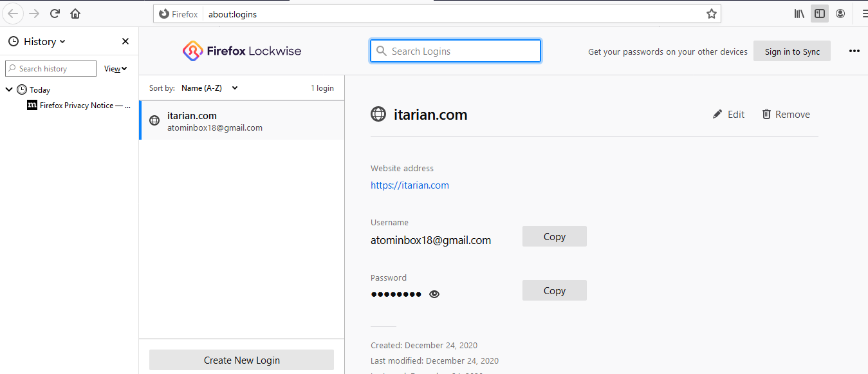868x374 pixels.
Task: Click the Search history field
Action: tap(51, 68)
